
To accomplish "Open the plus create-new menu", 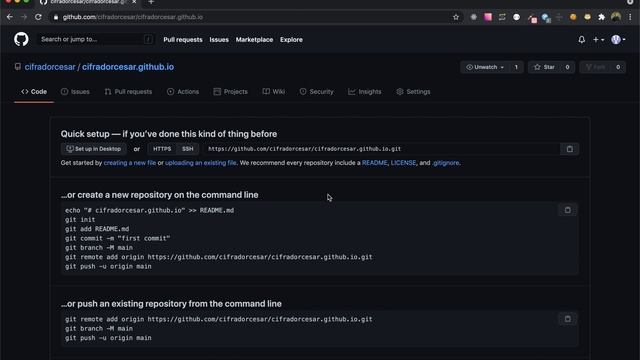I will [598, 40].
